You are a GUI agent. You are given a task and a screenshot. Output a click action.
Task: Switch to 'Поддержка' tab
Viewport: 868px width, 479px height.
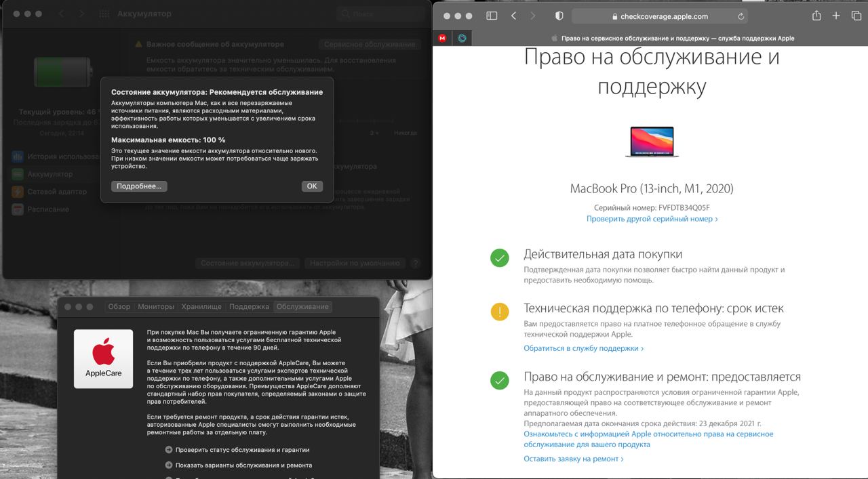[x=249, y=307]
